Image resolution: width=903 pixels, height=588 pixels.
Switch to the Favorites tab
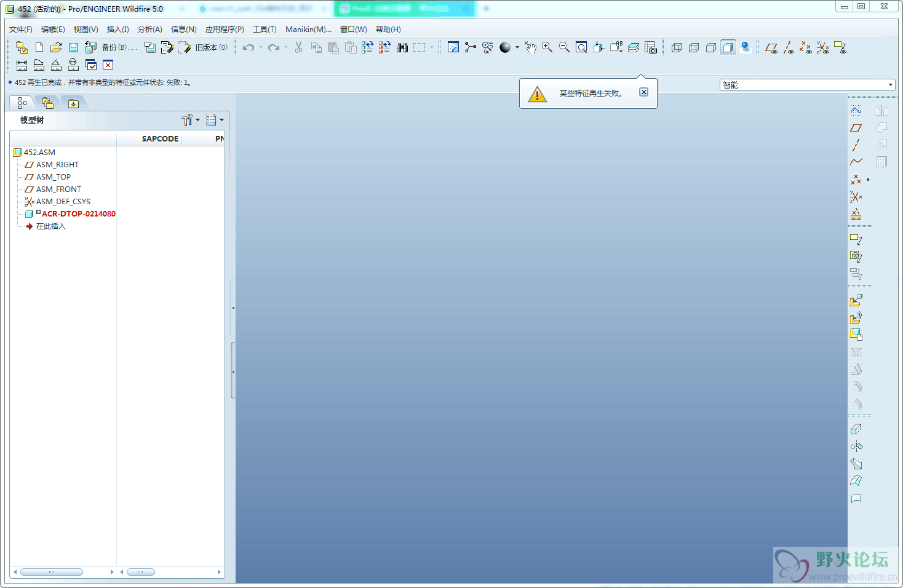pos(73,103)
